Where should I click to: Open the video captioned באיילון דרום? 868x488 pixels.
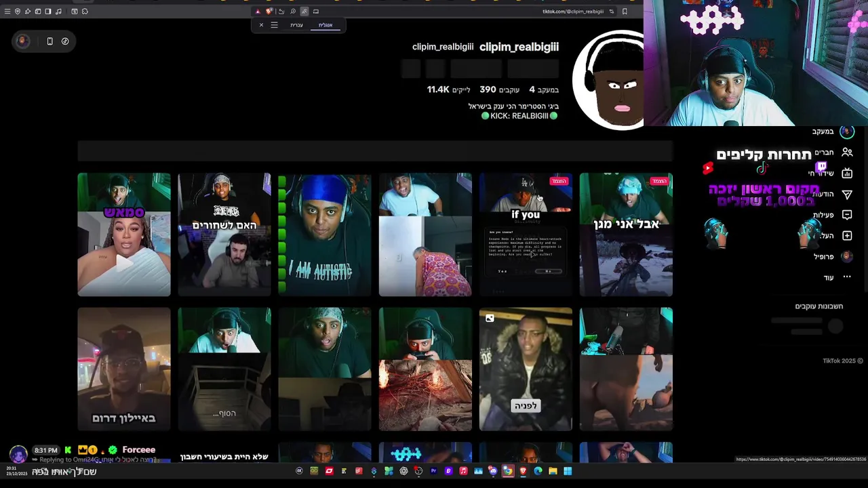pos(124,369)
